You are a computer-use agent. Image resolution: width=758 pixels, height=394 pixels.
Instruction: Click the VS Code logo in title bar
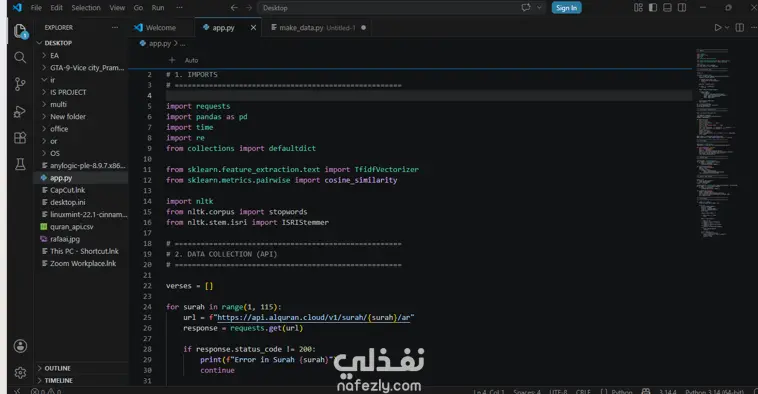coord(17,7)
